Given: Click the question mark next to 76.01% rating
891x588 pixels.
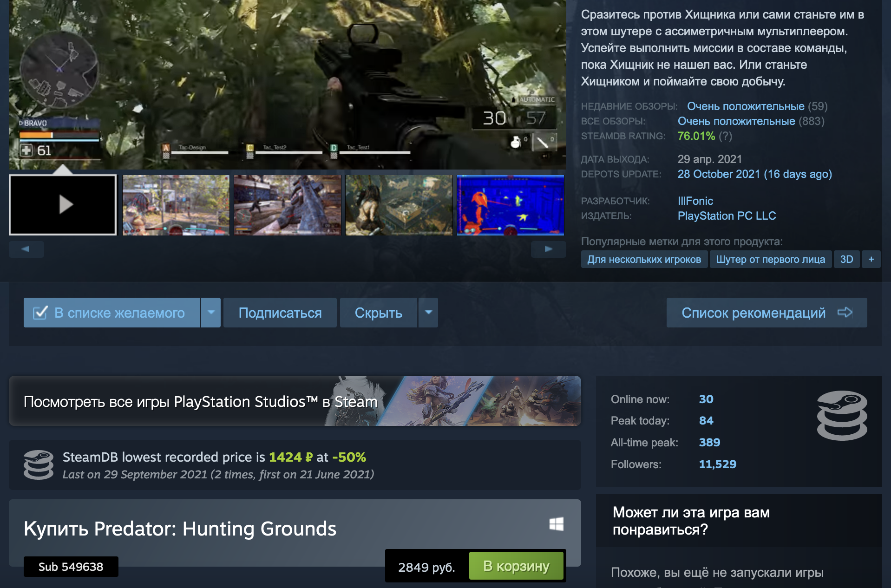Looking at the screenshot, I should (x=725, y=136).
